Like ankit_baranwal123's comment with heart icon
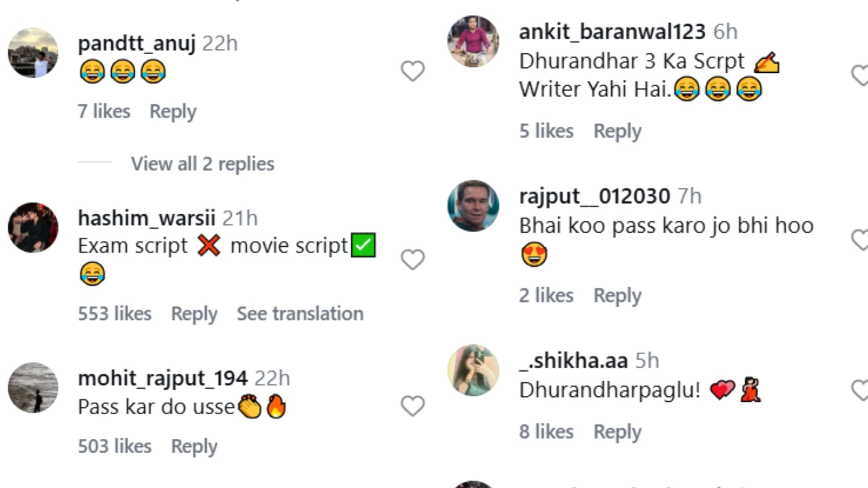The image size is (868, 488). pos(859,75)
